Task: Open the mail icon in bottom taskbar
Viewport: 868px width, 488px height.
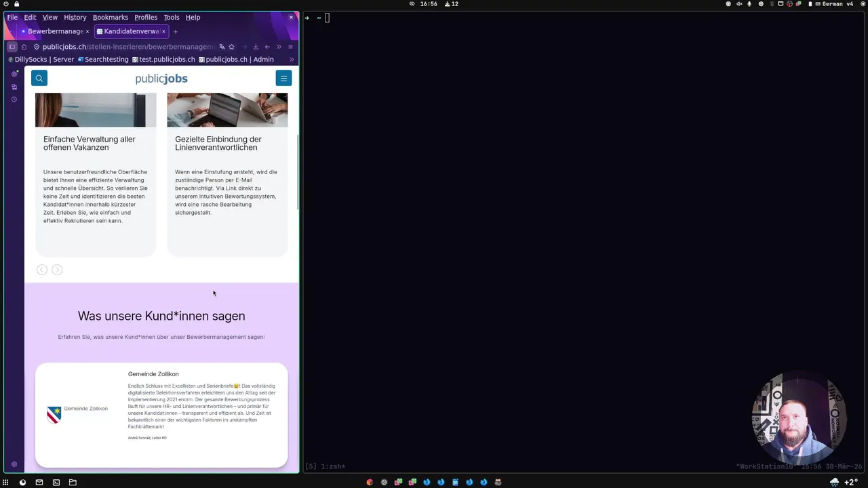Action: (x=39, y=482)
